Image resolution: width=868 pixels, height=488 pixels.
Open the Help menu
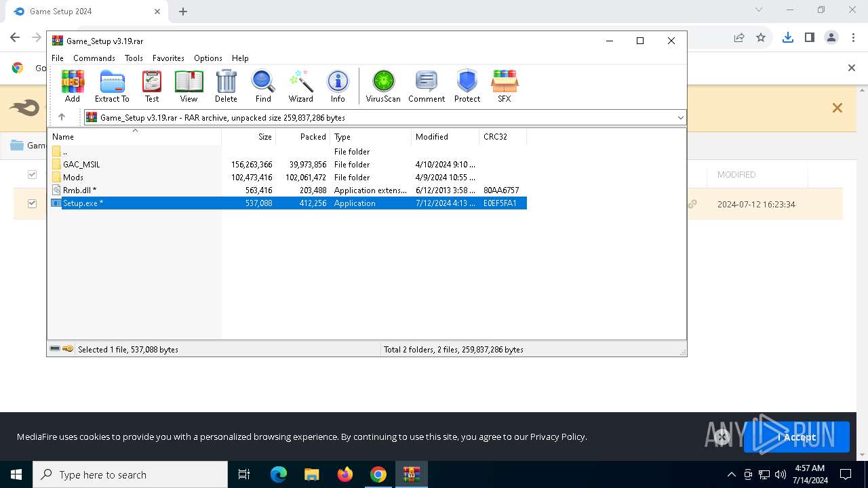coord(240,58)
